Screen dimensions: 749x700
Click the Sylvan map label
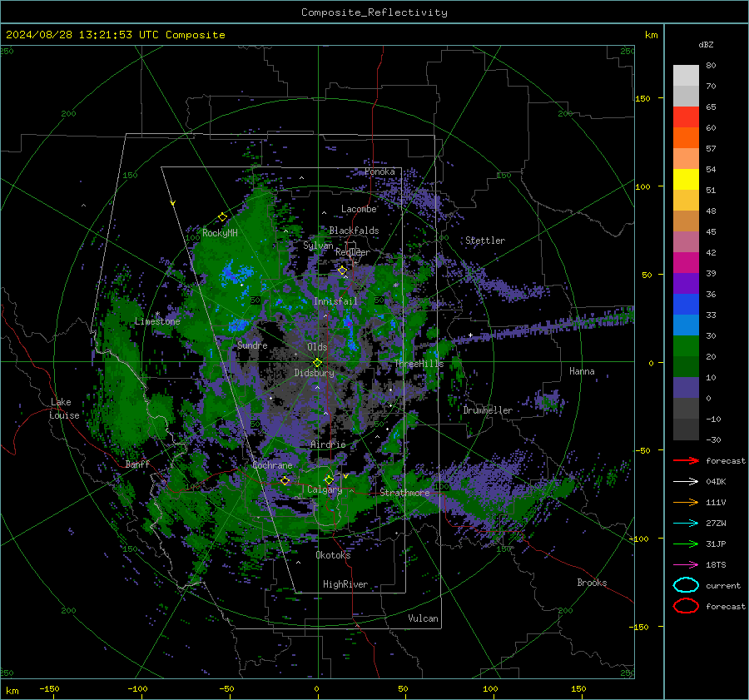point(318,246)
